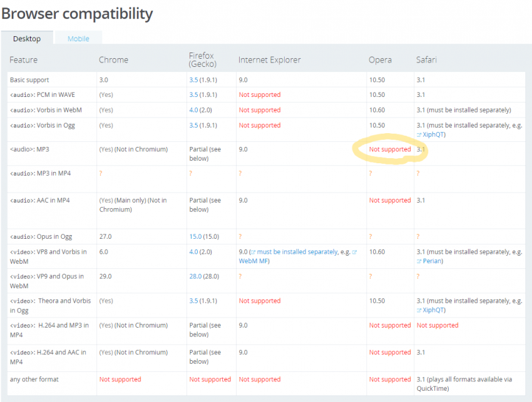Switch to the Mobile compatibility tab
The width and height of the screenshot is (532, 402).
coord(78,39)
